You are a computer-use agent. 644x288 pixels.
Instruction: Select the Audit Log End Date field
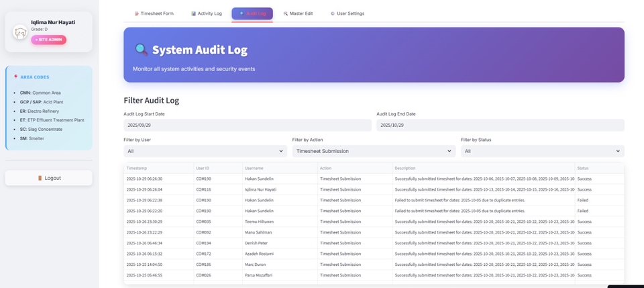[500, 126]
